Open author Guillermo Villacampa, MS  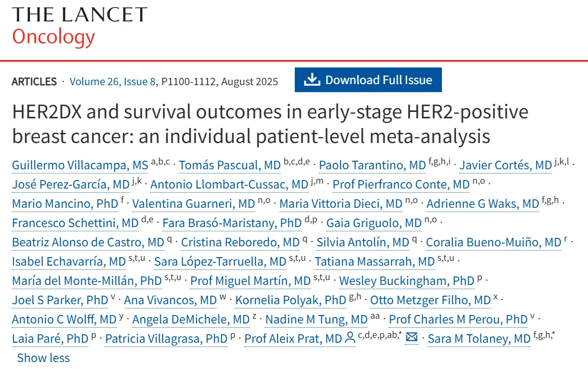coord(80,165)
